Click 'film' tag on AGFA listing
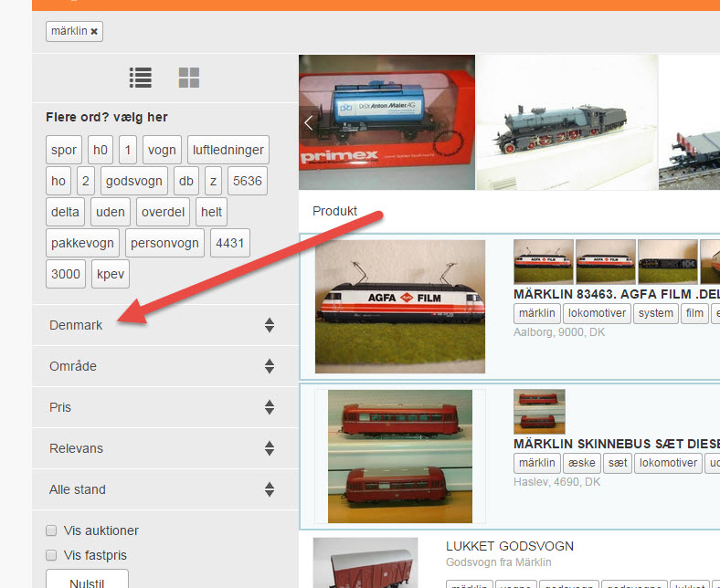Viewport: 720px width, 588px height. pyautogui.click(x=694, y=313)
